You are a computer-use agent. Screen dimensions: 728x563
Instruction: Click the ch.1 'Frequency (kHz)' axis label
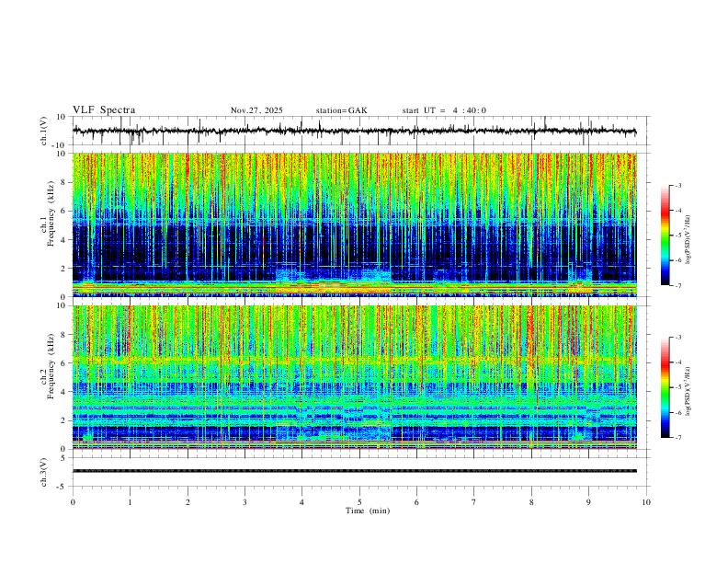(x=51, y=214)
